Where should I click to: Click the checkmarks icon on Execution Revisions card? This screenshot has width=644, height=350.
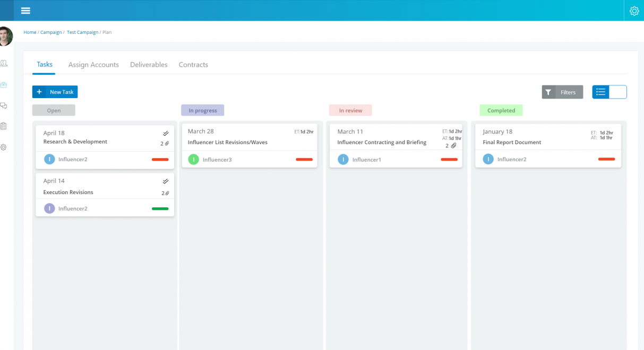[165, 181]
